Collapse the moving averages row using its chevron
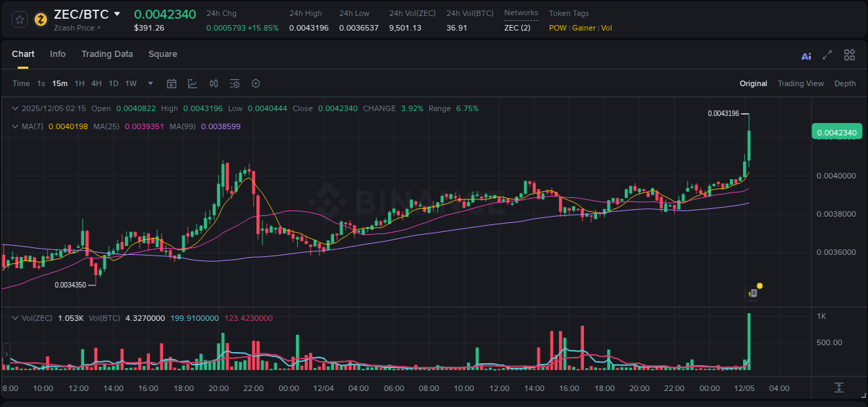 [15, 127]
